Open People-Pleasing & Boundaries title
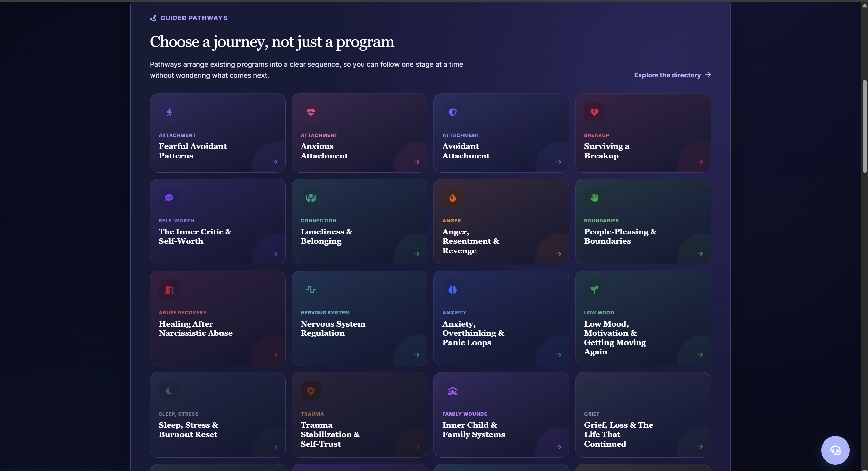The height and width of the screenshot is (471, 868). (x=620, y=236)
